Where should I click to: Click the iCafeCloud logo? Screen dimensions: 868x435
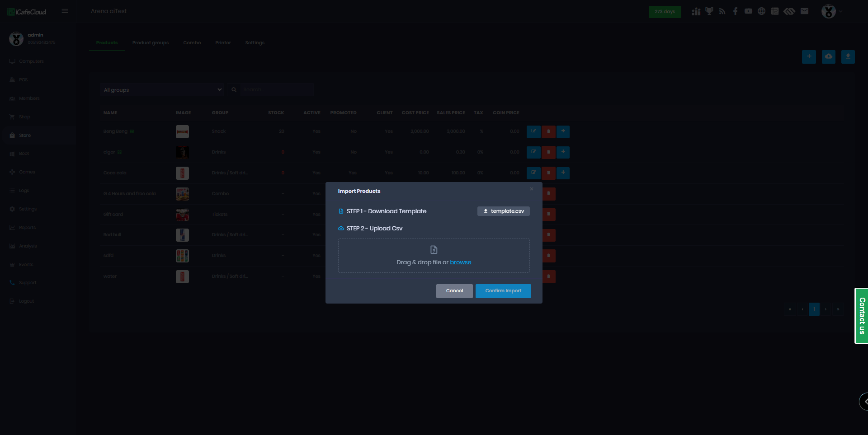click(27, 12)
